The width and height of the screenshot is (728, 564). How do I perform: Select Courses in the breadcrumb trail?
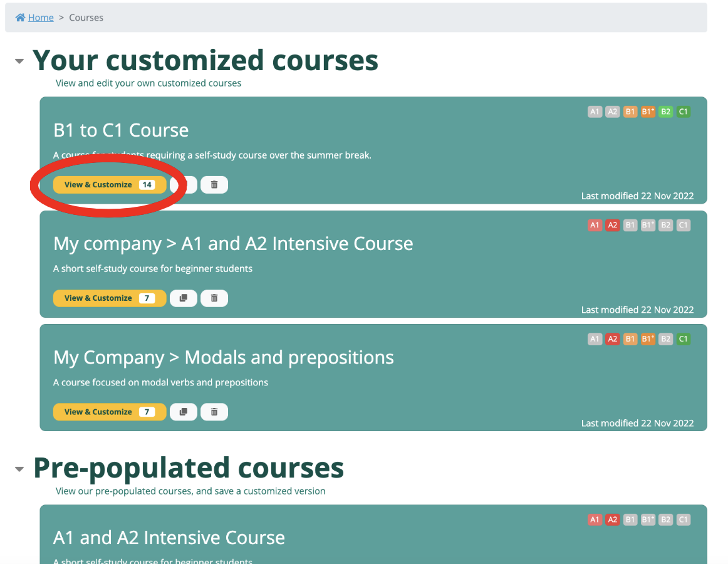click(86, 17)
